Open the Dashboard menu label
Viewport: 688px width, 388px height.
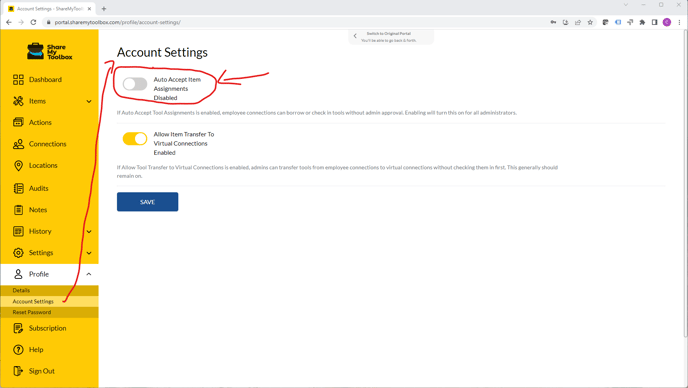tap(45, 79)
